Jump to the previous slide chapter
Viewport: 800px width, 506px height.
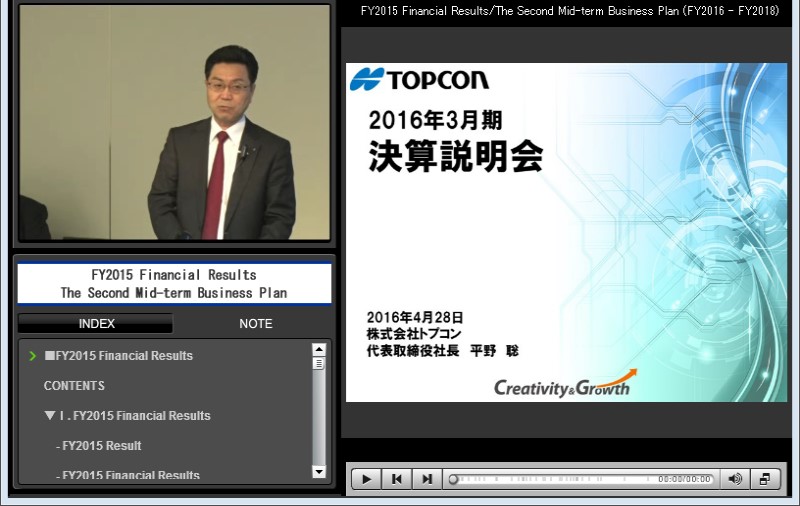pyautogui.click(x=396, y=479)
